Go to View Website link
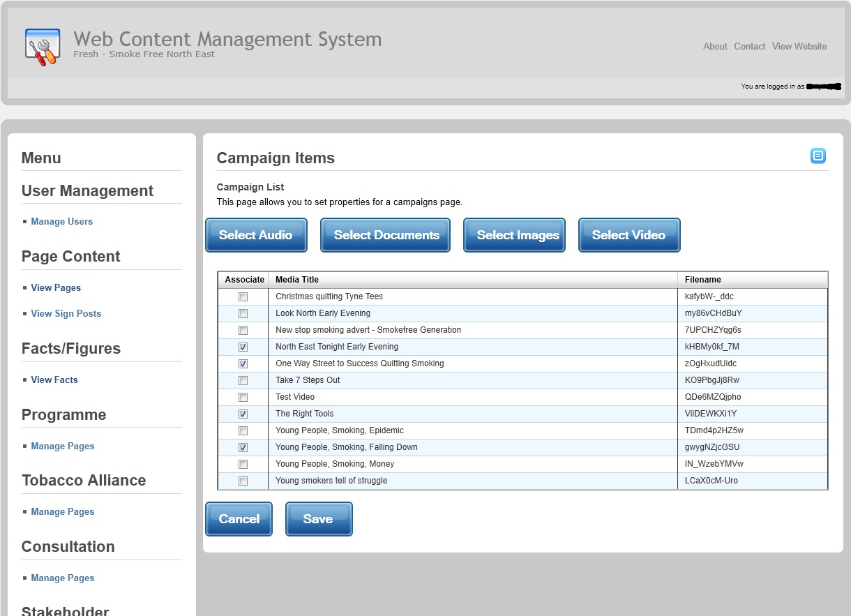The height and width of the screenshot is (616, 851). [x=799, y=47]
